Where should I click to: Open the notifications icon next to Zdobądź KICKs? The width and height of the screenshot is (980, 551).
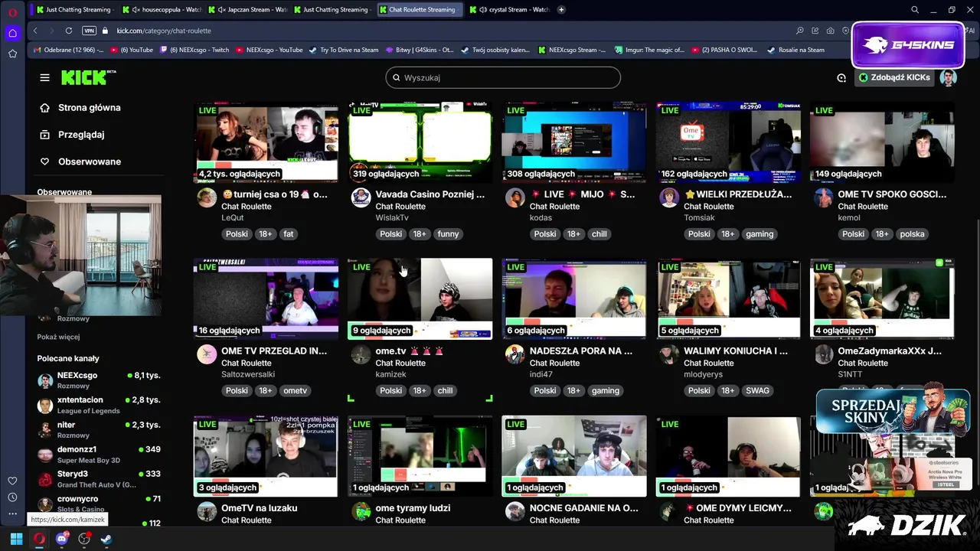tap(841, 77)
